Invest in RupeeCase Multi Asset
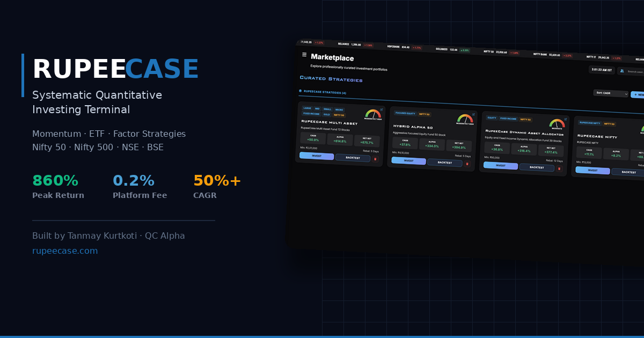 click(x=317, y=156)
